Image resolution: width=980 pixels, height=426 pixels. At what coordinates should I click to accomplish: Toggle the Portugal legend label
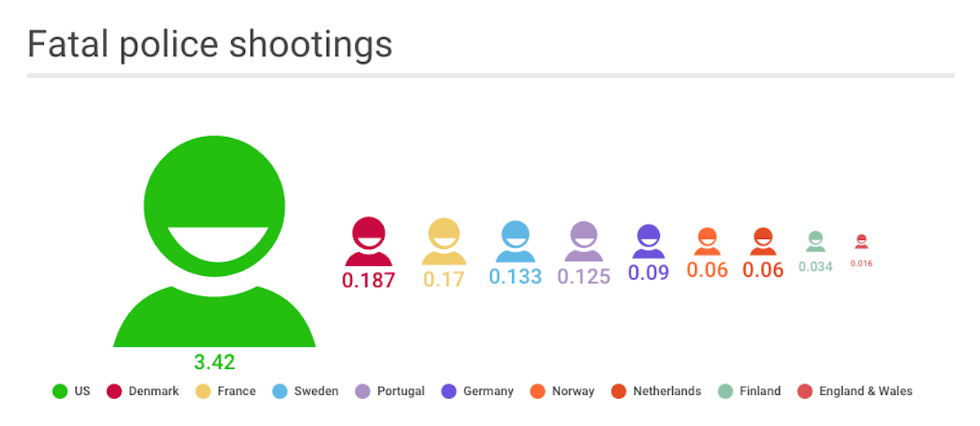(400, 392)
